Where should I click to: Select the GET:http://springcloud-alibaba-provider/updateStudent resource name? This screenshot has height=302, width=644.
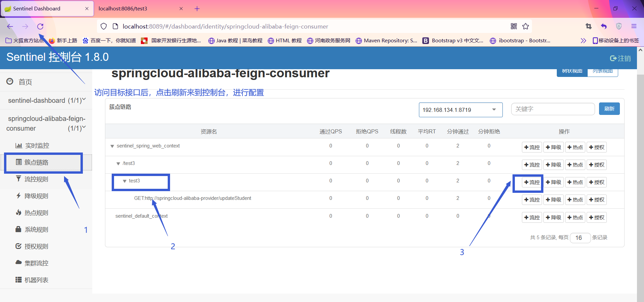193,198
